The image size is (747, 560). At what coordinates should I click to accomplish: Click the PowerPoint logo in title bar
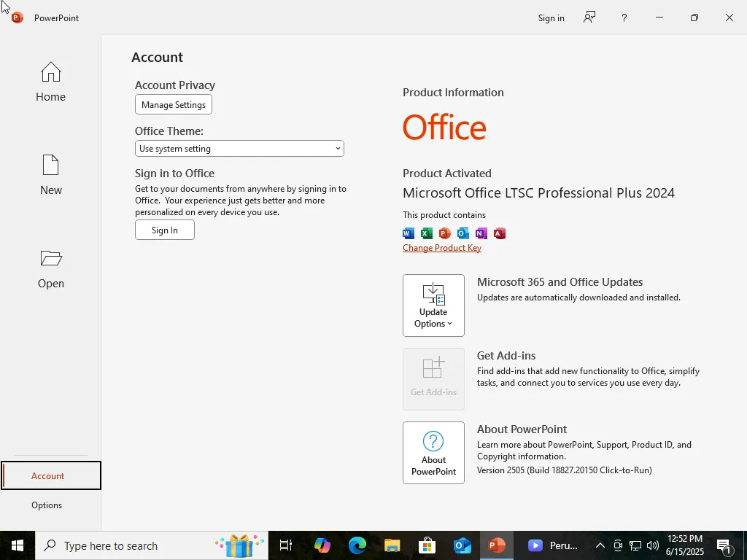tap(18, 17)
